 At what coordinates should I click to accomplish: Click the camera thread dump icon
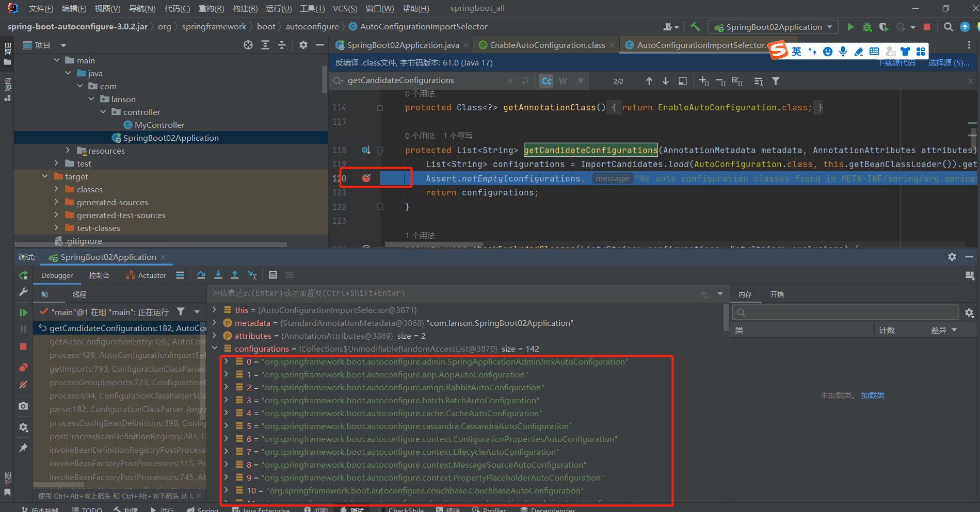[x=23, y=406]
